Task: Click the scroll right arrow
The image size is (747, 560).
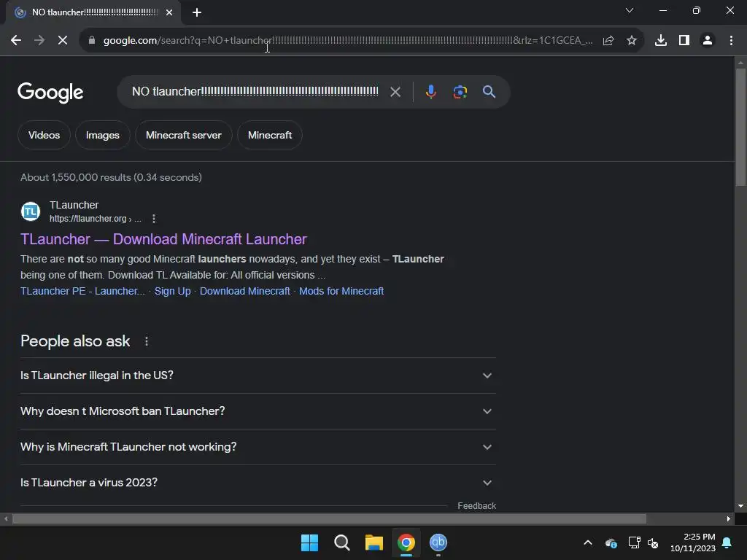Action: [x=729, y=519]
